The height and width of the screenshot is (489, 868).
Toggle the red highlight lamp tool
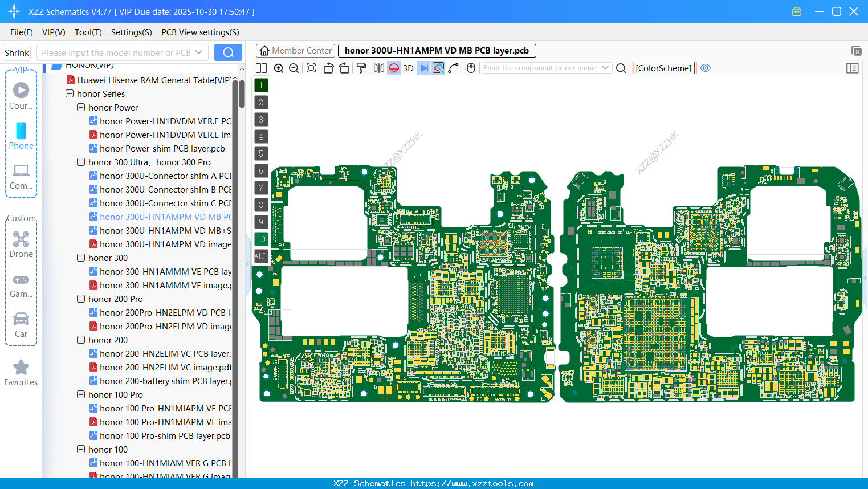pyautogui.click(x=394, y=68)
